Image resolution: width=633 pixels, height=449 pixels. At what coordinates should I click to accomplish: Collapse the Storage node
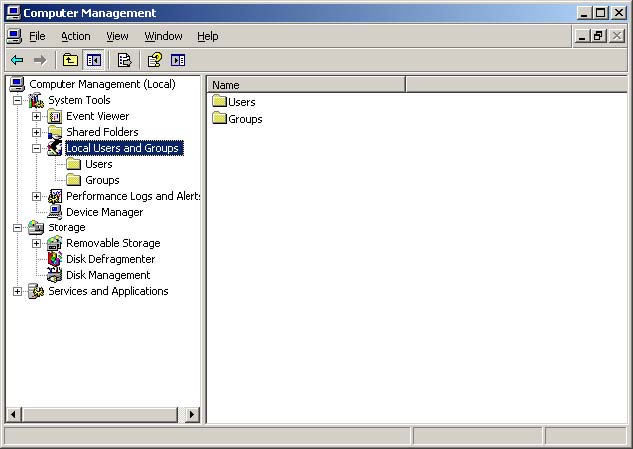tap(17, 228)
